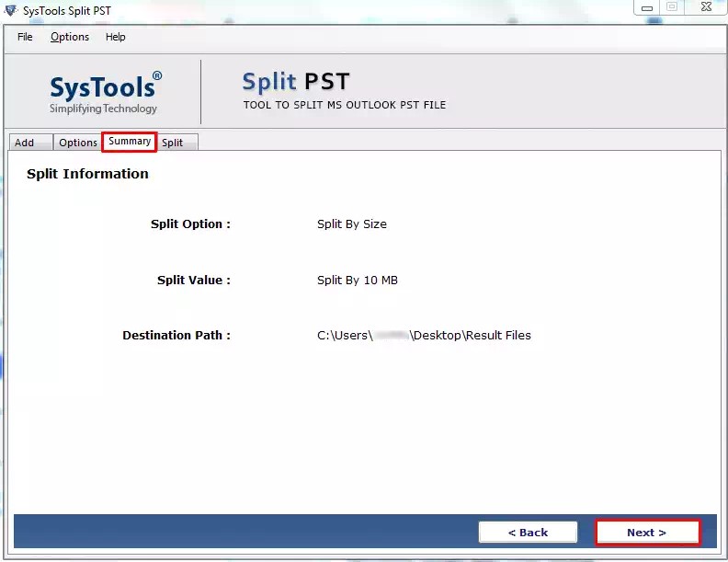Click the 'Split Value :' label

coord(194,280)
